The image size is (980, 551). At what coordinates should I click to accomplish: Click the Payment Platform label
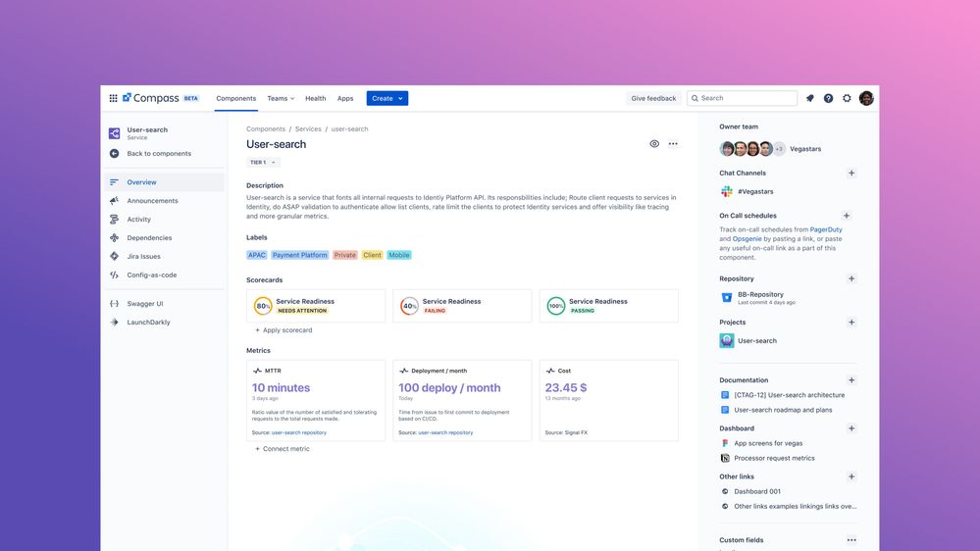click(x=300, y=255)
